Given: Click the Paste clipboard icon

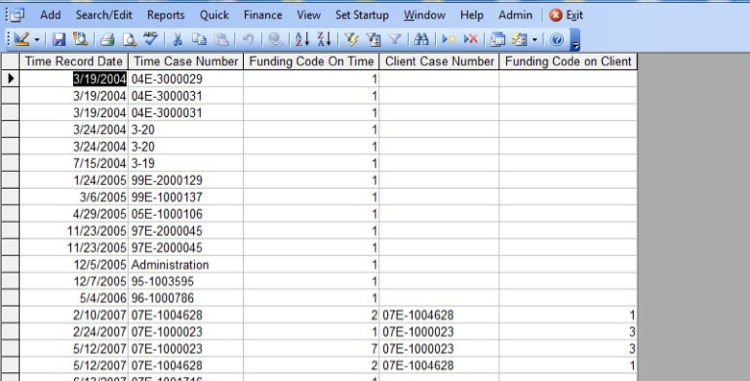Looking at the screenshot, I should coord(221,39).
